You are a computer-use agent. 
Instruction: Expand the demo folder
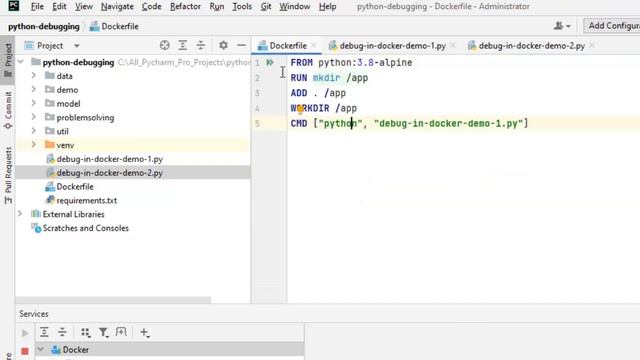(x=33, y=89)
